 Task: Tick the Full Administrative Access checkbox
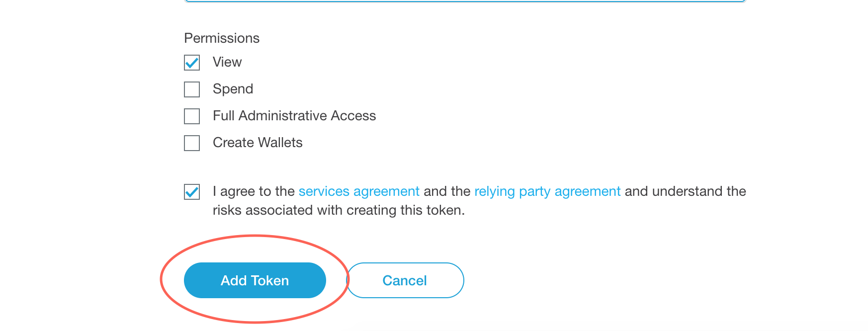pos(192,116)
